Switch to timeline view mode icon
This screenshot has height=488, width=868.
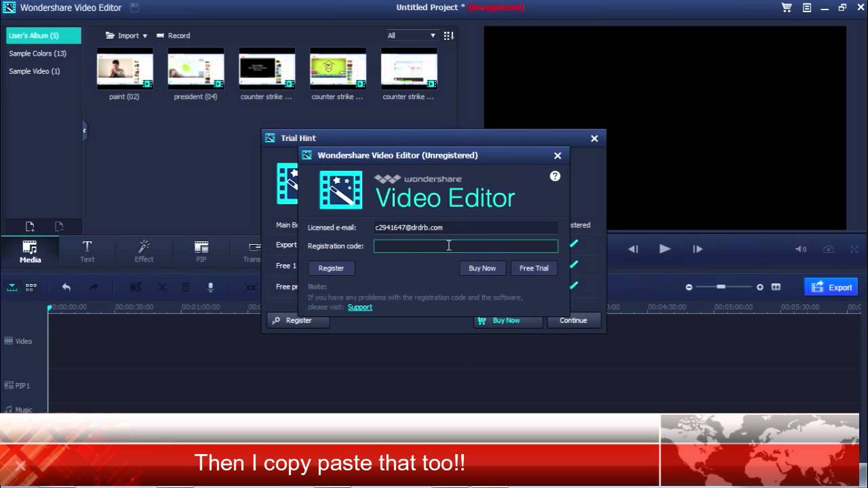(12, 287)
